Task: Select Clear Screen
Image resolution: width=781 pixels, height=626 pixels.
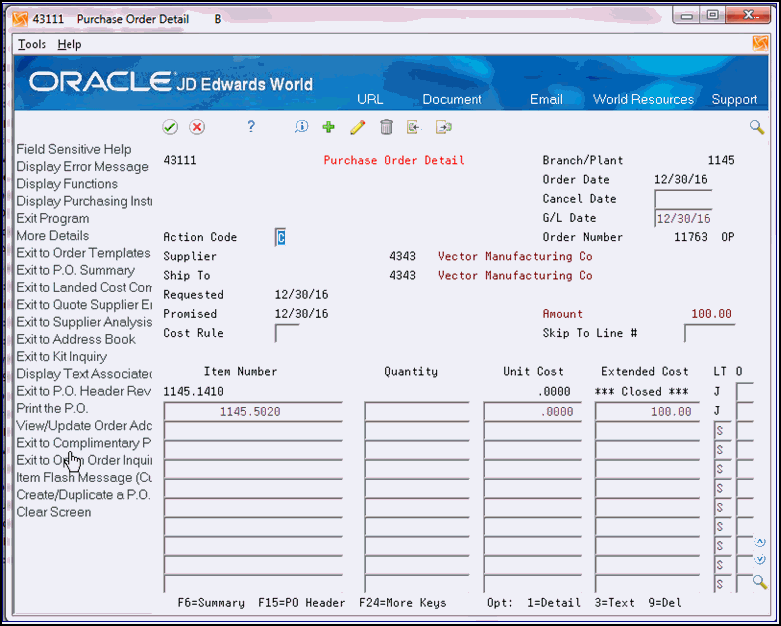Action: tap(54, 512)
